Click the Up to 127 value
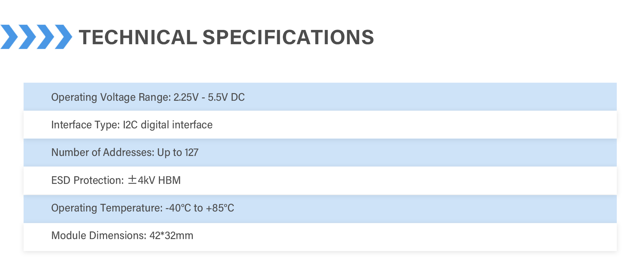Screen dimensions: 644x273 click(x=178, y=152)
